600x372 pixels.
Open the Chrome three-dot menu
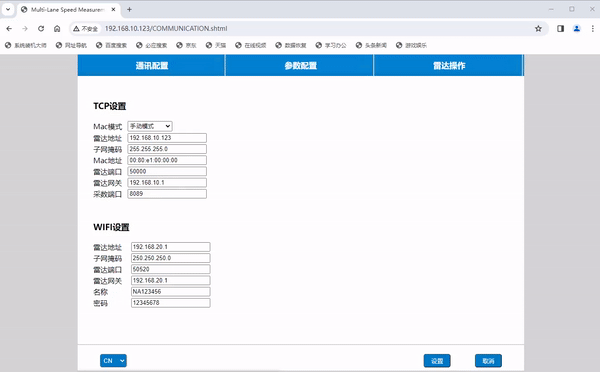click(x=592, y=29)
